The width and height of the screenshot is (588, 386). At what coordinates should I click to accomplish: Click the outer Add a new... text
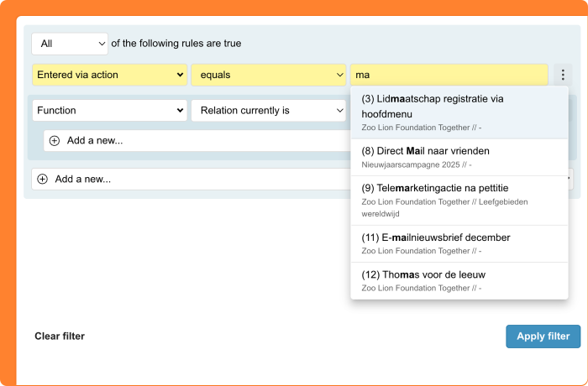pos(83,179)
